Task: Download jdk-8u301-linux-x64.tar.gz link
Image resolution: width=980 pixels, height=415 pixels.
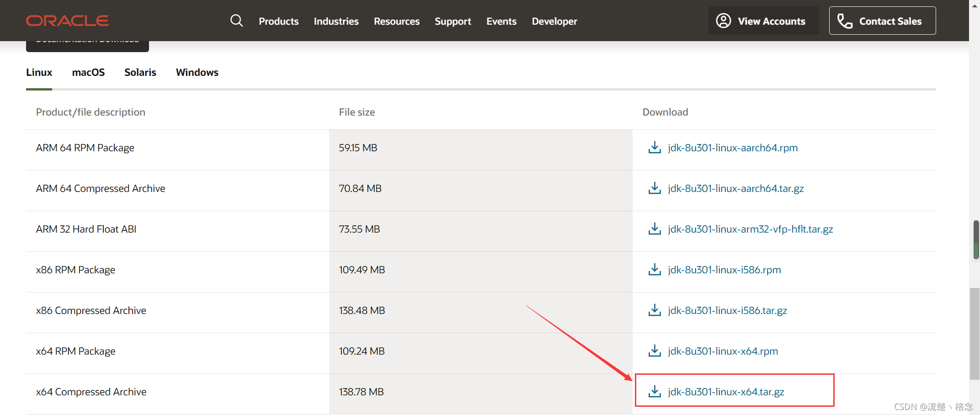Action: point(726,392)
